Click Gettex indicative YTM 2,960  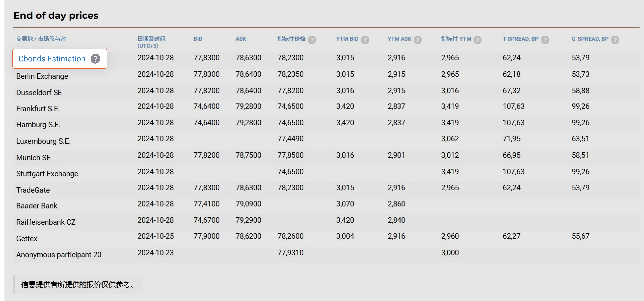(450, 236)
